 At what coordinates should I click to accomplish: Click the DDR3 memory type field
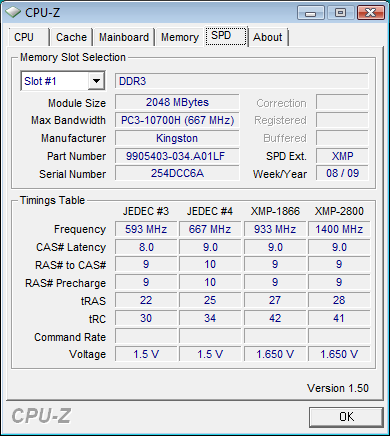coord(242,81)
